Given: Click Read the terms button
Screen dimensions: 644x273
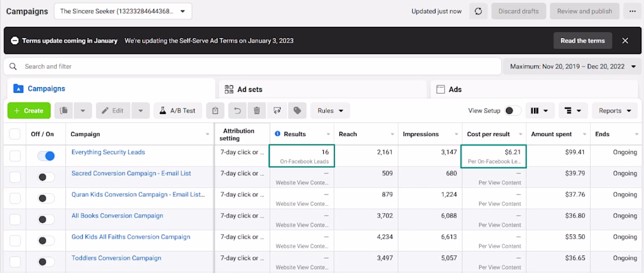Looking at the screenshot, I should pos(583,40).
